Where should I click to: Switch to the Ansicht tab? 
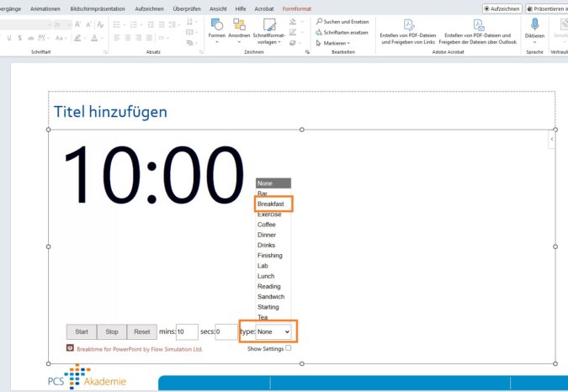218,8
